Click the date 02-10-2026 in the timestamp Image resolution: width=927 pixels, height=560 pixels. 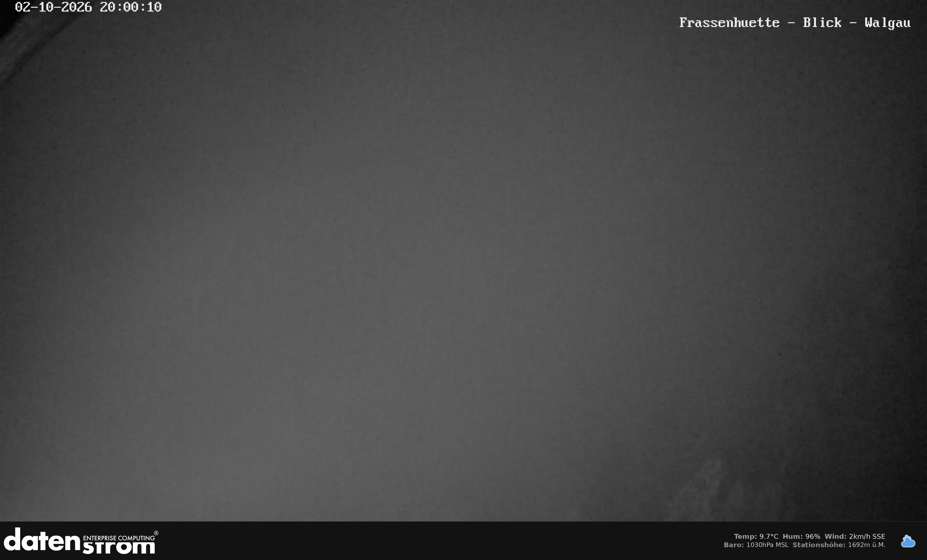(x=53, y=7)
